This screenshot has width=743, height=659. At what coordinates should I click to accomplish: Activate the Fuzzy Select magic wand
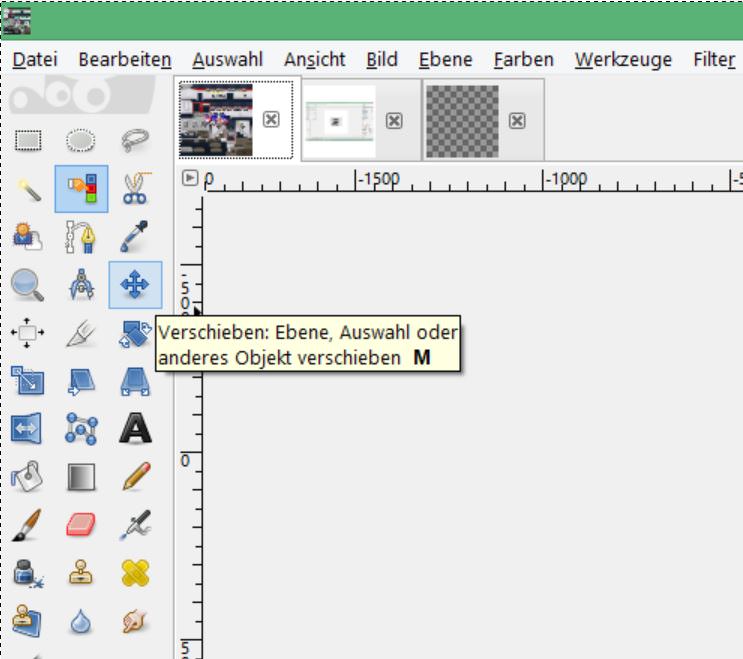coord(28,190)
